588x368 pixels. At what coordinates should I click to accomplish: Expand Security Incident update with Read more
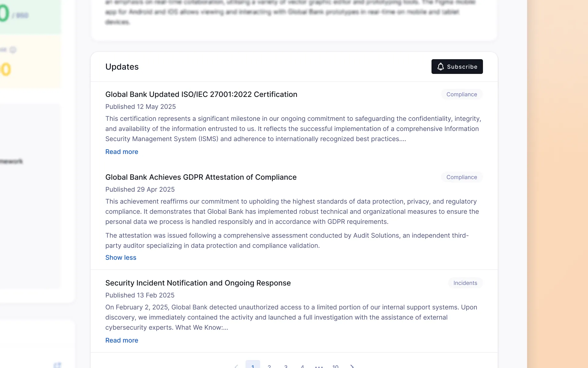tap(122, 340)
